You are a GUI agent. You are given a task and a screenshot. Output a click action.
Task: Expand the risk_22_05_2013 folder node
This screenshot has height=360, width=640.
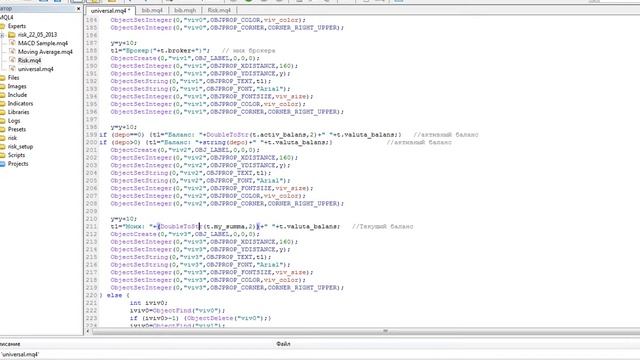[x=2, y=35]
